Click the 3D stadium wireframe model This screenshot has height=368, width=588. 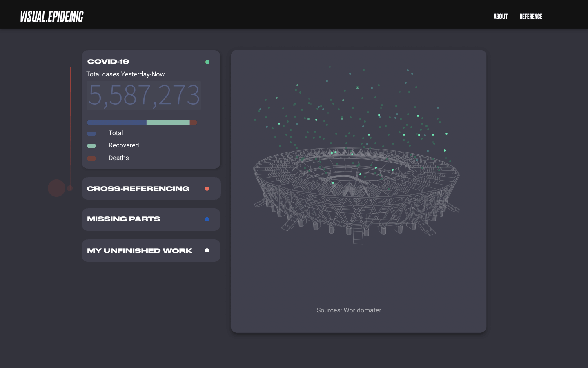pos(356,195)
